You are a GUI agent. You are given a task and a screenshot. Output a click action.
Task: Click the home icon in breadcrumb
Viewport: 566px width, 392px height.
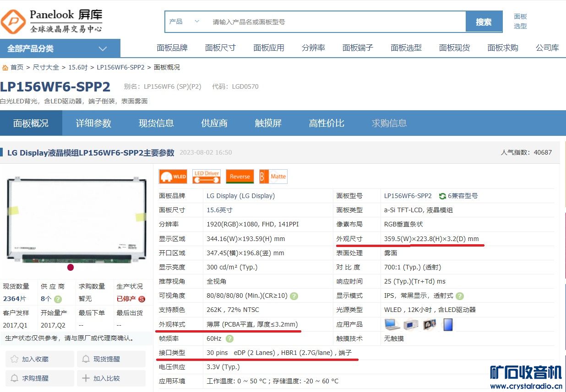click(5, 68)
